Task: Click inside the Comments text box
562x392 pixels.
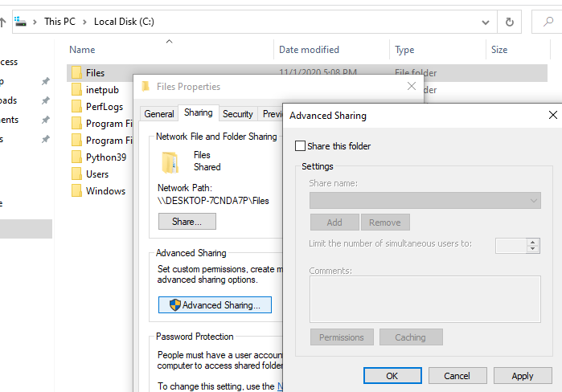Action: pos(425,299)
